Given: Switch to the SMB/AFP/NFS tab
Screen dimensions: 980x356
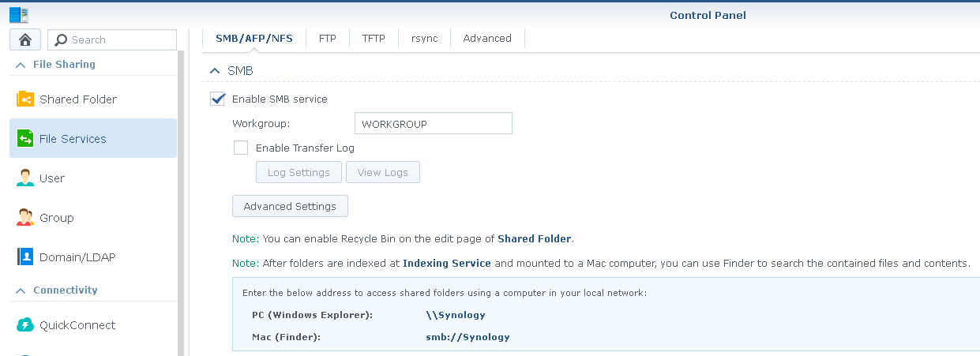Looking at the screenshot, I should (254, 38).
